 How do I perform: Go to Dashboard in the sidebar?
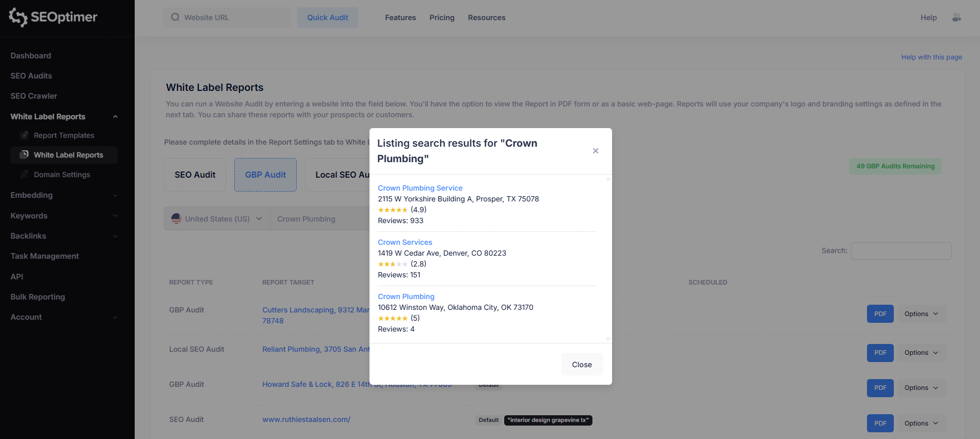point(31,56)
